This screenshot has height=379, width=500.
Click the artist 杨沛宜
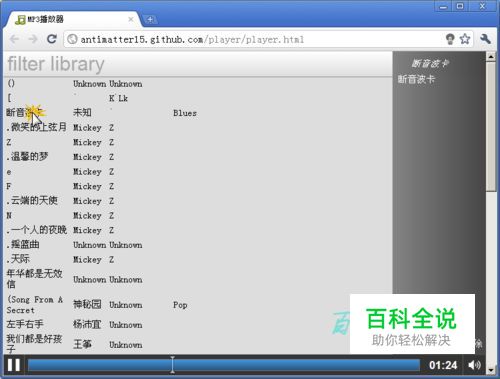(87, 324)
